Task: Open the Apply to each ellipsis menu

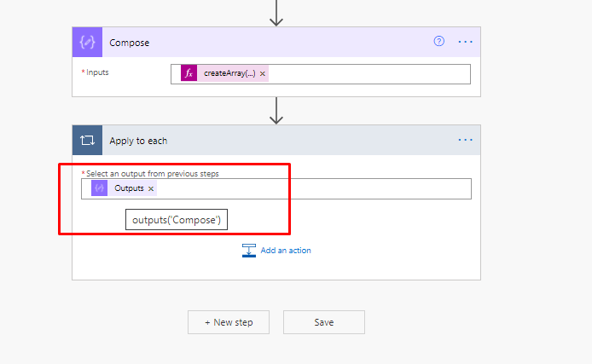Action: (465, 140)
